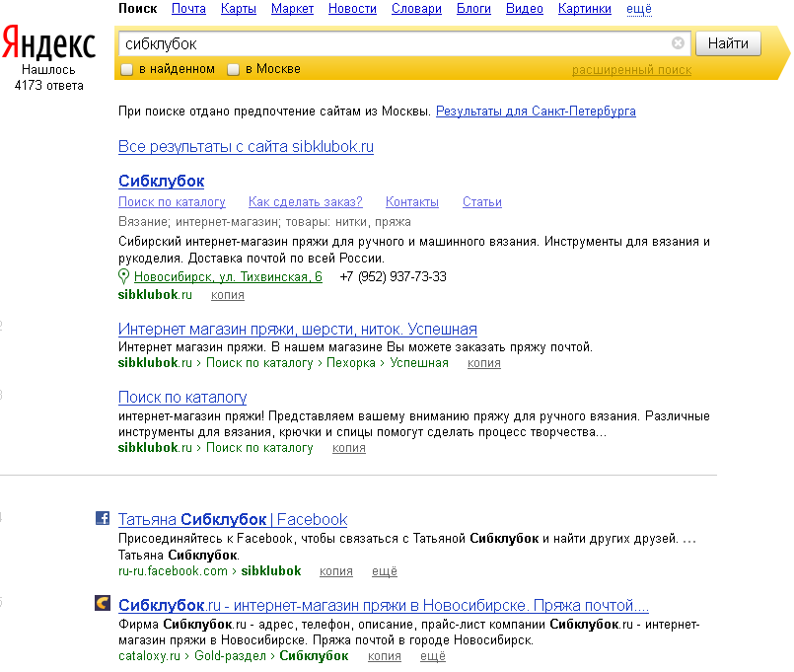Open cataloxy.ru green URL link
The width and height of the screenshot is (794, 672).
[x=149, y=656]
